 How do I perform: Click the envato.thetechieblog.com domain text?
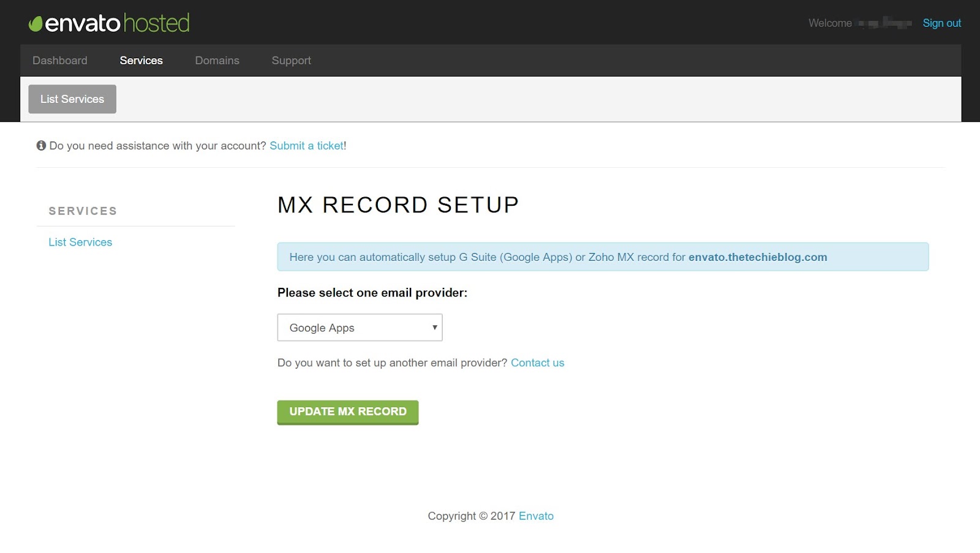[758, 257]
